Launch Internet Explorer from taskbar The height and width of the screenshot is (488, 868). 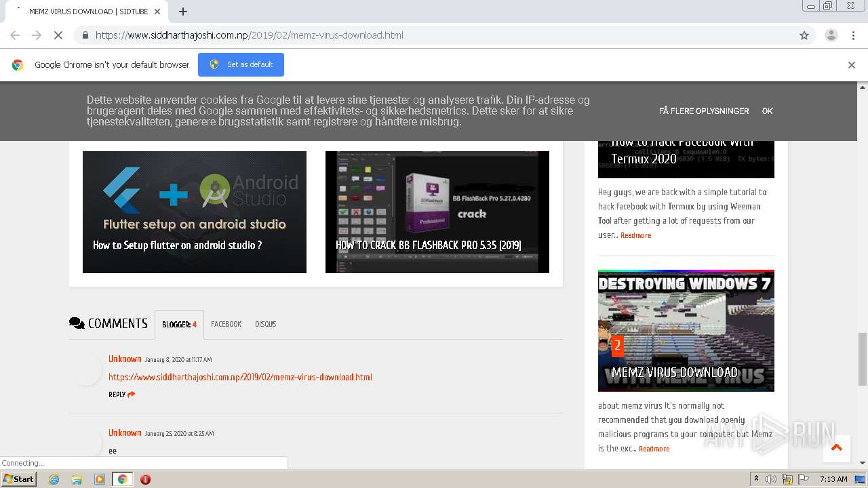(x=54, y=479)
